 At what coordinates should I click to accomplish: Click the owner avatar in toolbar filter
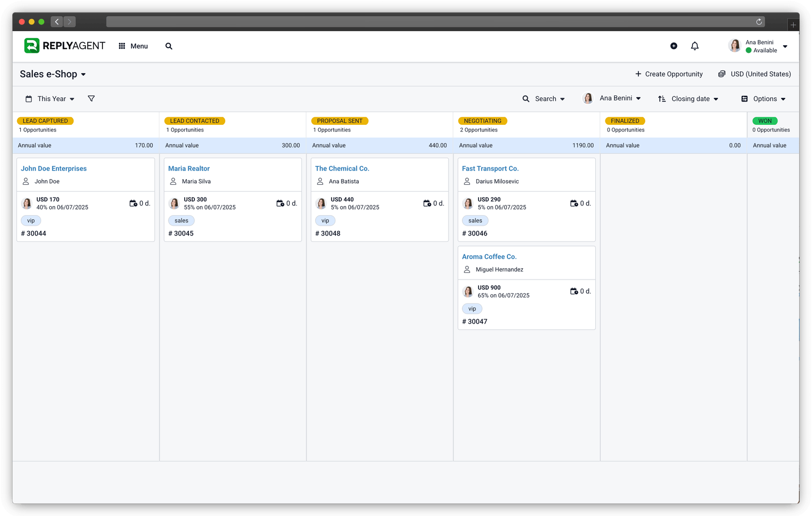click(x=588, y=98)
